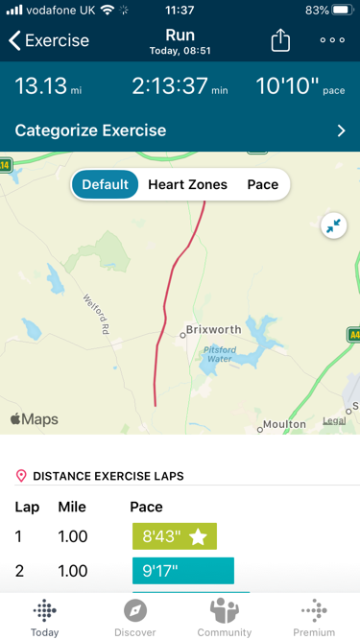Image resolution: width=360 pixels, height=640 pixels.
Task: Tap the Legal link on the map
Action: click(334, 420)
